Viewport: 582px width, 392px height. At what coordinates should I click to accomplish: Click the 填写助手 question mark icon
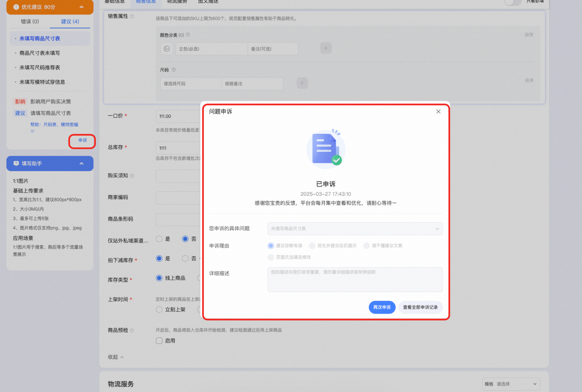[x=16, y=163]
